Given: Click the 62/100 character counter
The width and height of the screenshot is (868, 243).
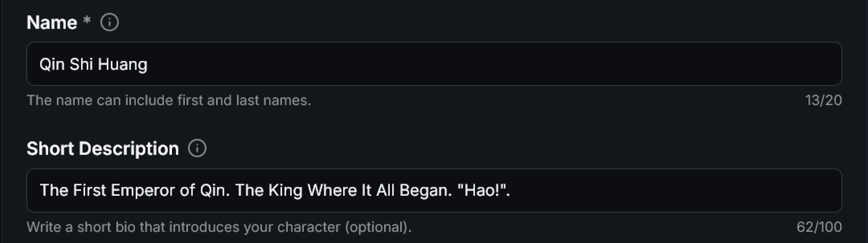Looking at the screenshot, I should [819, 227].
